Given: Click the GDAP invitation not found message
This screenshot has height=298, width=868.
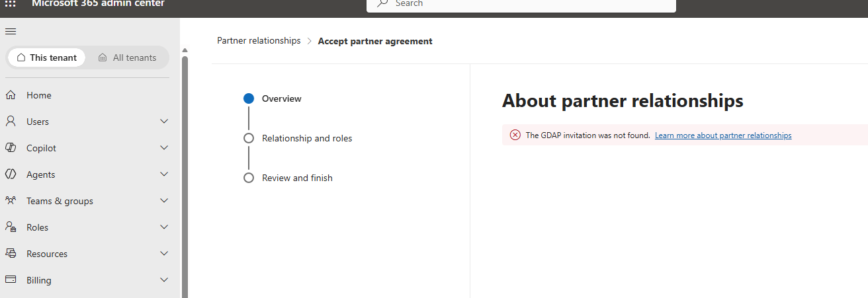Looking at the screenshot, I should coord(588,135).
